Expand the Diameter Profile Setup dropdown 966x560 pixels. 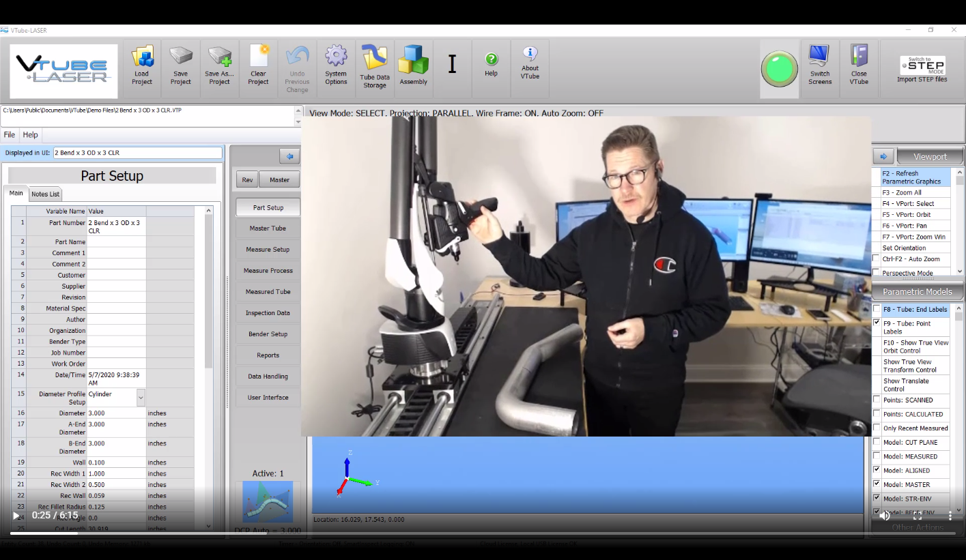tap(141, 398)
